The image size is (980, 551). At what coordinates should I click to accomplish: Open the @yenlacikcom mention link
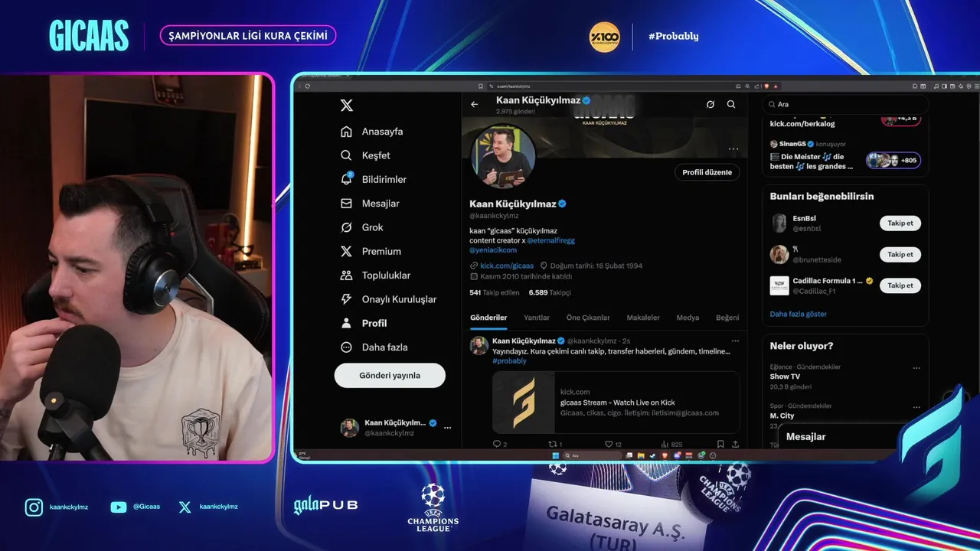point(493,250)
